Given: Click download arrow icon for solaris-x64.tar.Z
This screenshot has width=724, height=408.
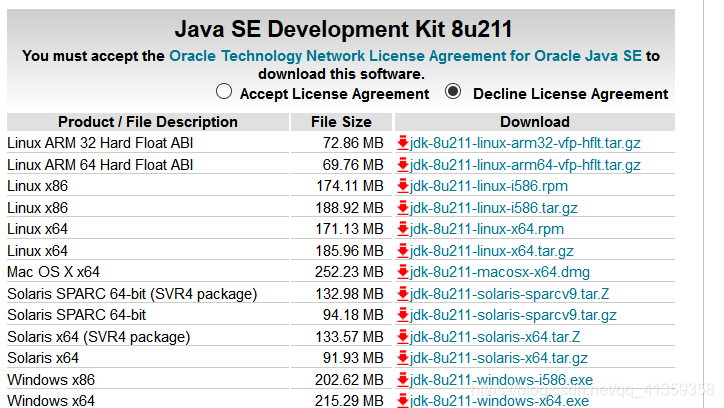Looking at the screenshot, I should (x=403, y=336).
